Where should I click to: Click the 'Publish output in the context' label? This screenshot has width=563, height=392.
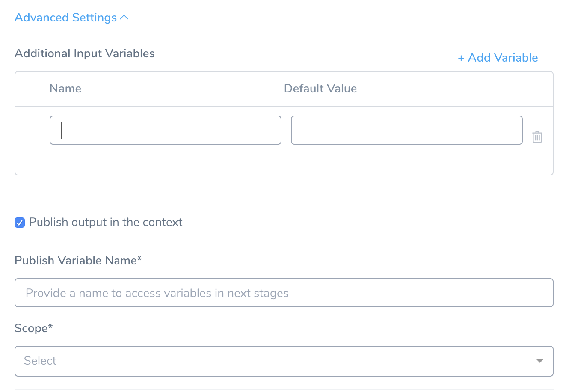tap(106, 222)
